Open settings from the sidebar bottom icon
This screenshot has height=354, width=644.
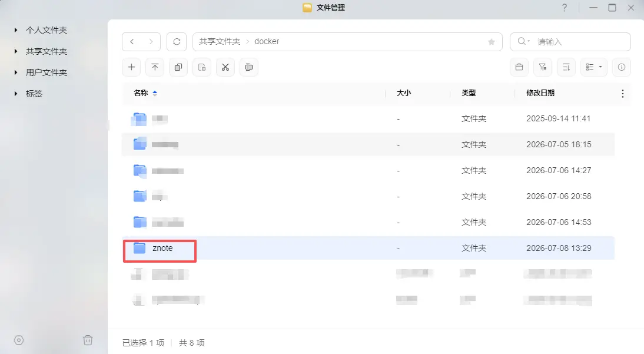tap(19, 340)
